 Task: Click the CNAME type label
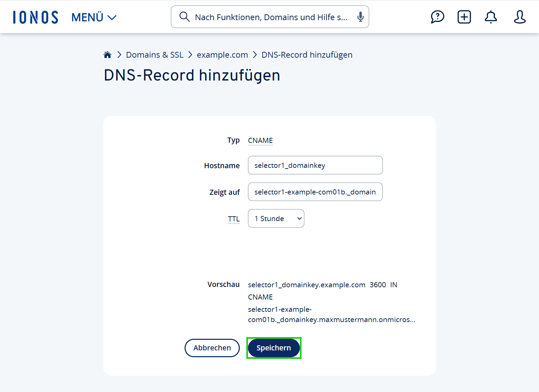click(x=260, y=141)
